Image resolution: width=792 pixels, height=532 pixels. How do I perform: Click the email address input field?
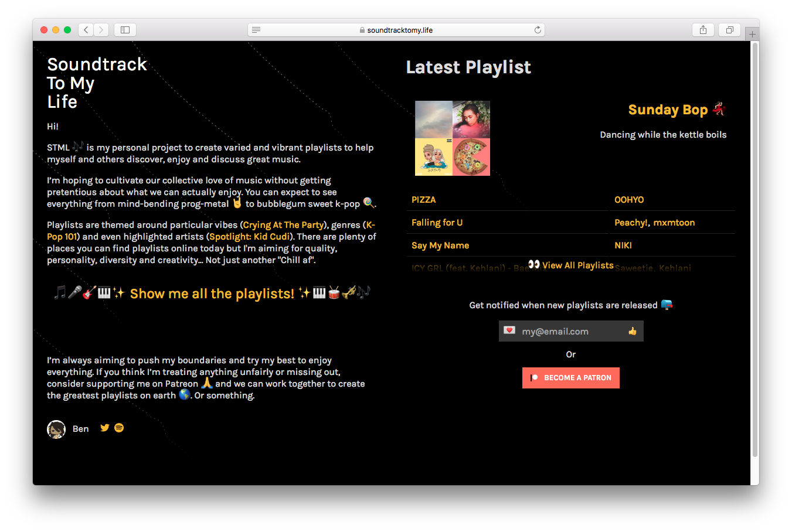[x=563, y=330]
